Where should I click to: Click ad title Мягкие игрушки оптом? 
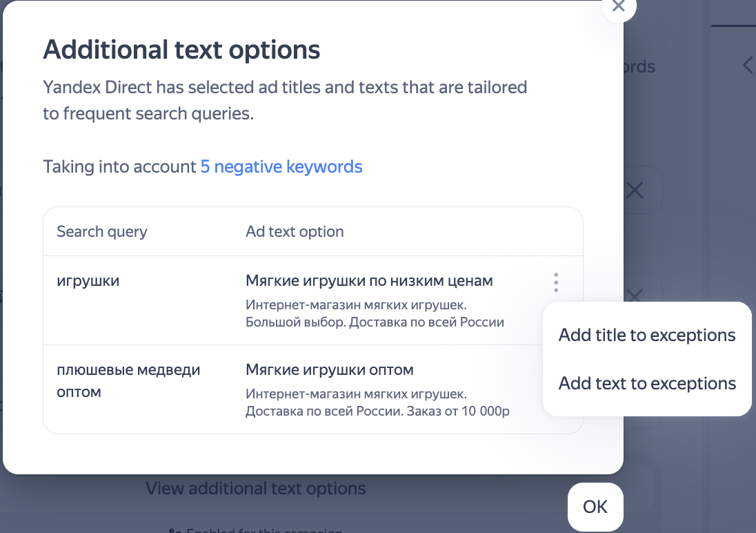pyautogui.click(x=329, y=370)
